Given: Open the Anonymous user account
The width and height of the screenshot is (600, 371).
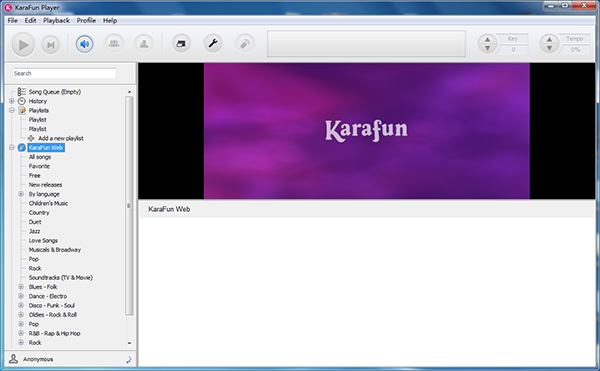Looking at the screenshot, I should click(38, 359).
